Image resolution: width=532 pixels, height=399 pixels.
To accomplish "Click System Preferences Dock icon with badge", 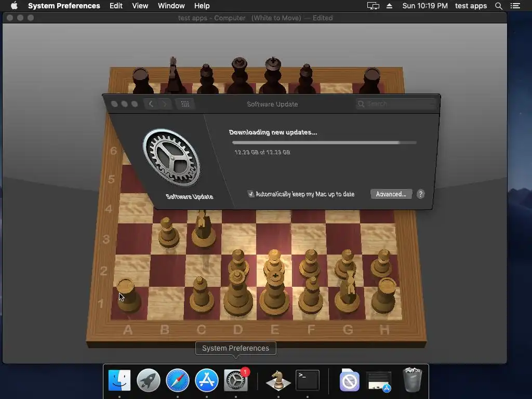I will [x=236, y=380].
